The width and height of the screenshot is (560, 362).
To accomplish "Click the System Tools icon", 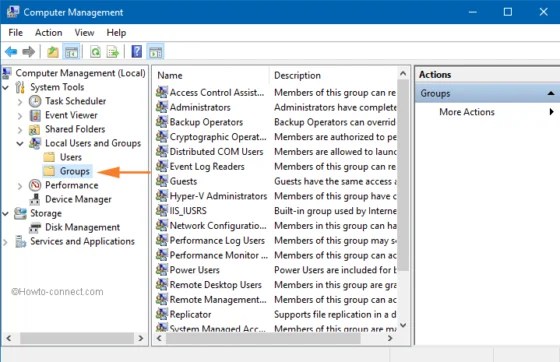I will click(20, 87).
